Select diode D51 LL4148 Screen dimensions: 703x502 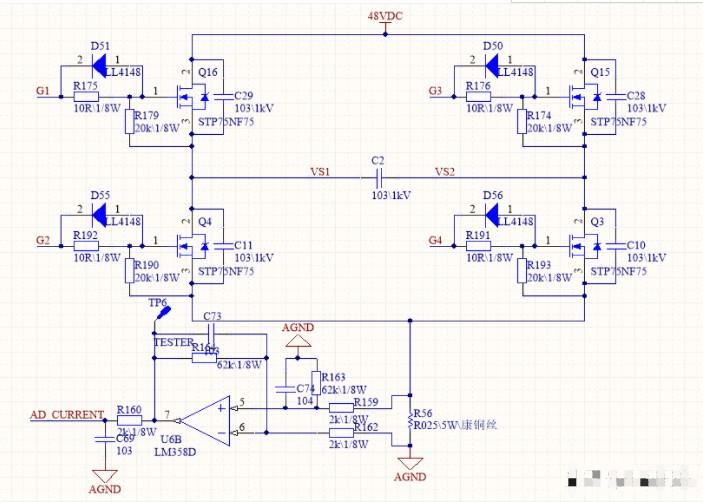99,66
